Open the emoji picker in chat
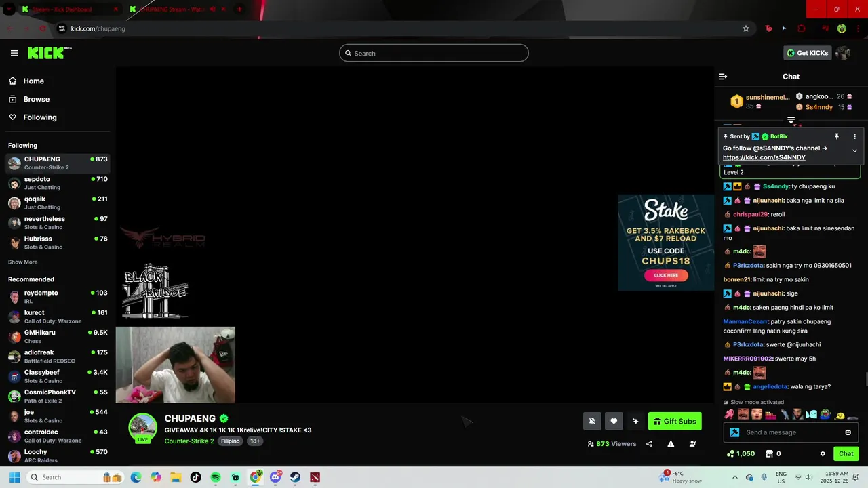Screen dimensions: 868x488 [x=848, y=432]
